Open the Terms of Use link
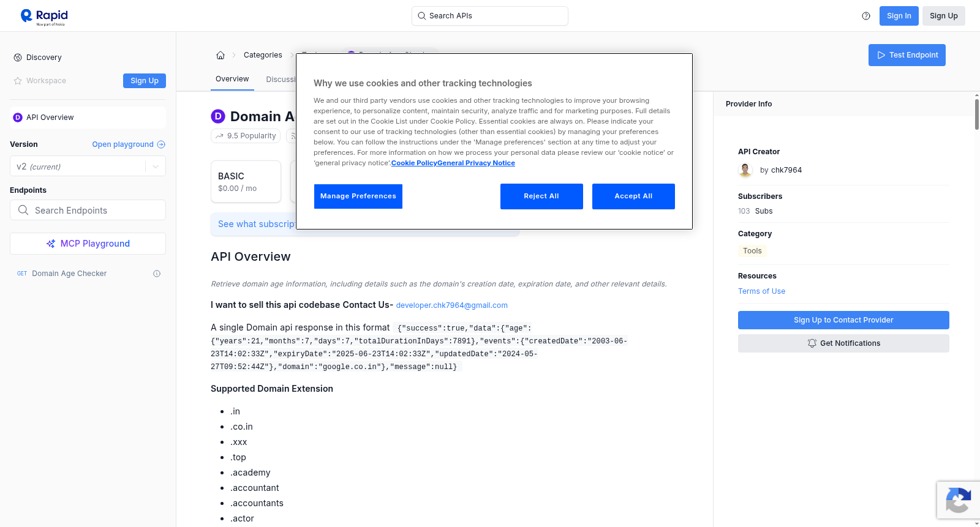The width and height of the screenshot is (980, 527). [x=761, y=291]
